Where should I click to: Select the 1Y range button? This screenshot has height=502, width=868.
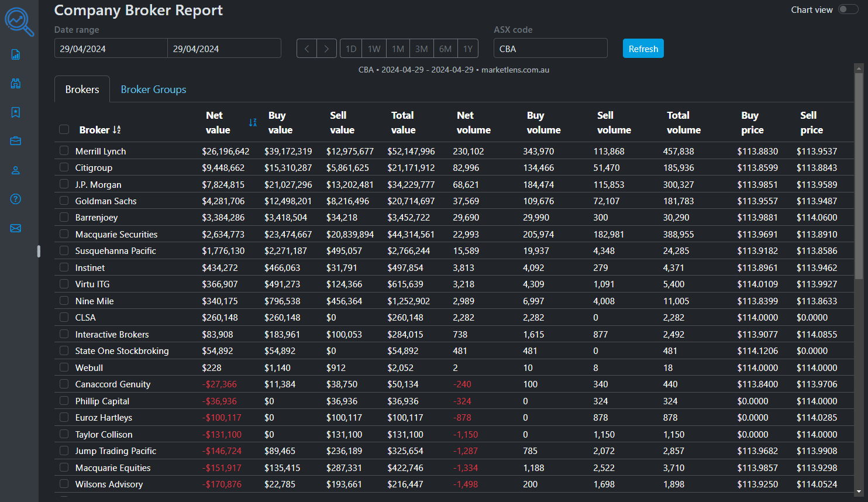point(467,49)
